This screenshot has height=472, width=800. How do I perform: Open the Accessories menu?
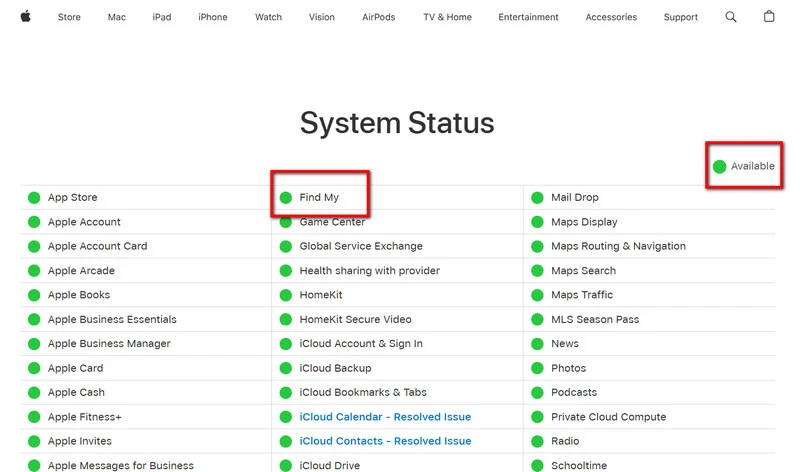pyautogui.click(x=611, y=17)
